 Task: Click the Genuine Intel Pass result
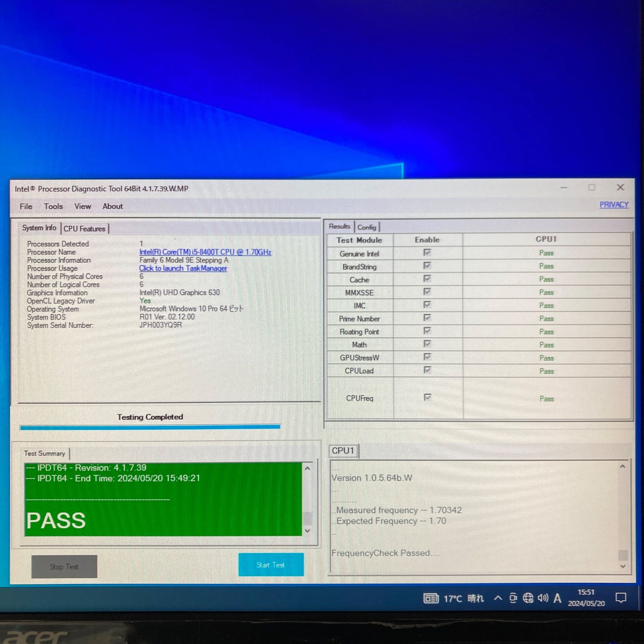(546, 253)
